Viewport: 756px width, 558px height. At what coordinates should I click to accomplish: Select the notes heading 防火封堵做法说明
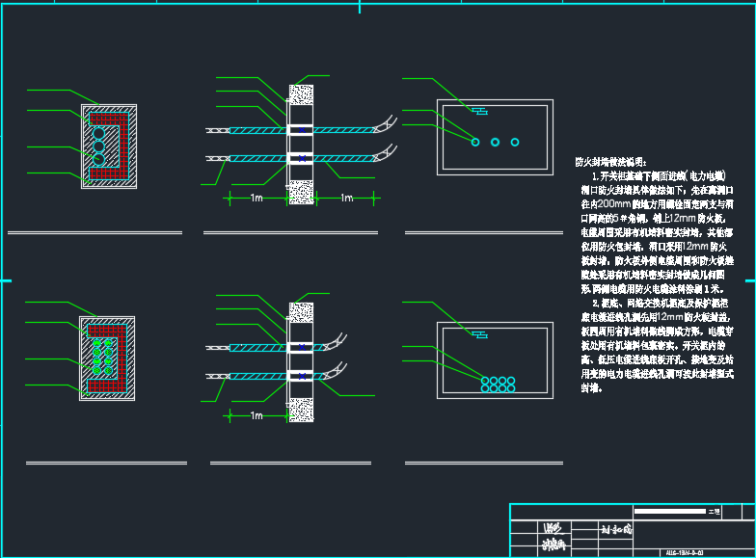[611, 162]
